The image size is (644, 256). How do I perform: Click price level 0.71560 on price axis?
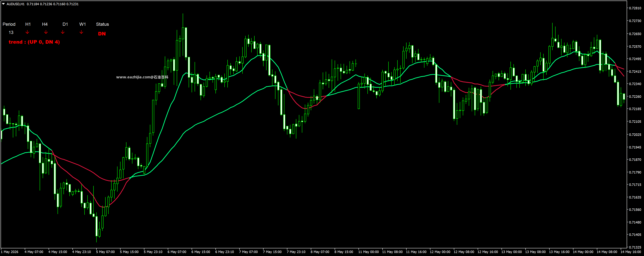click(635, 210)
